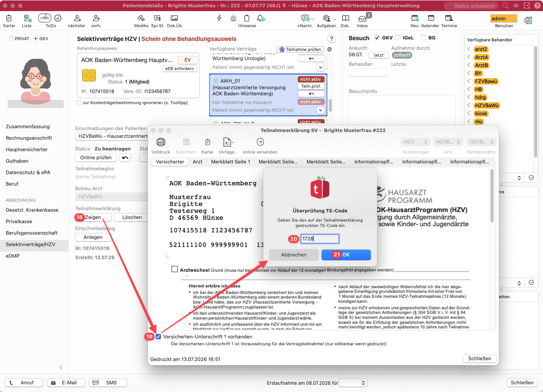Collapse the left sidebar chevron

[61, 367]
